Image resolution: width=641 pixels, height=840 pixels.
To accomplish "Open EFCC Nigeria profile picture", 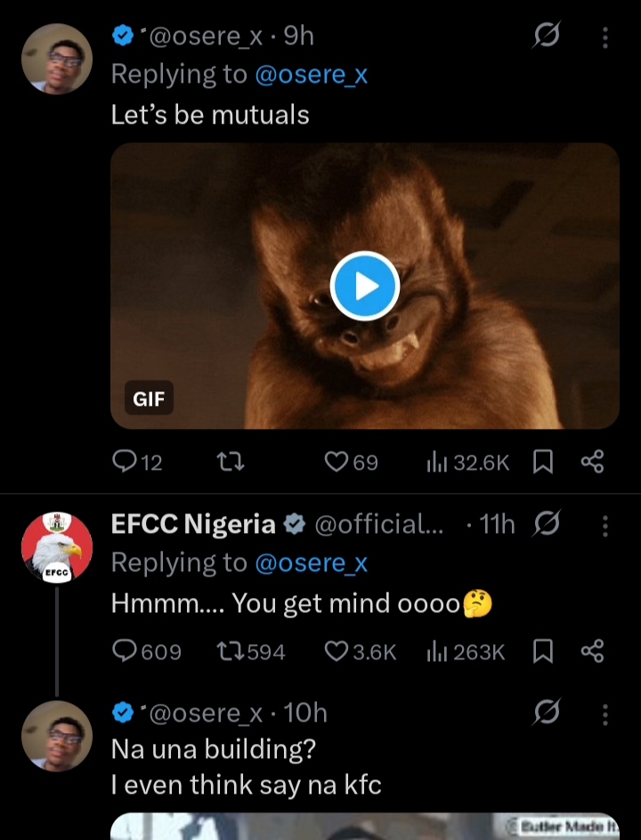I will pyautogui.click(x=57, y=548).
